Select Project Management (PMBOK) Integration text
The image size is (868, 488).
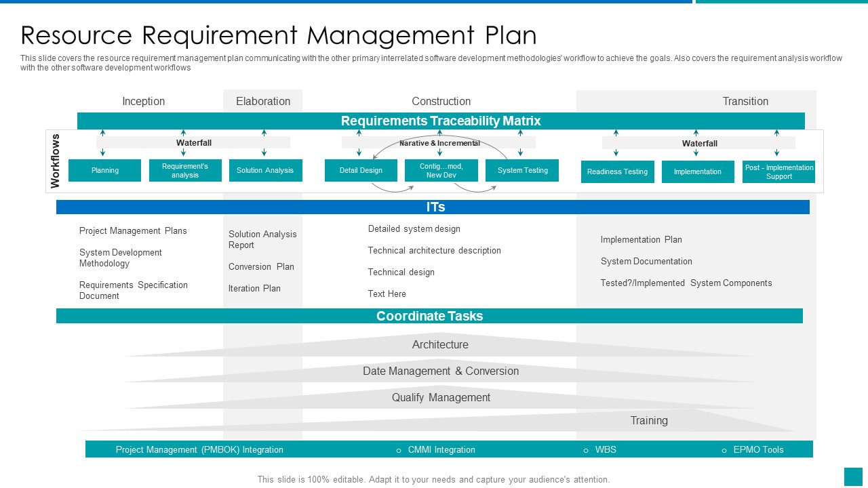click(x=199, y=449)
